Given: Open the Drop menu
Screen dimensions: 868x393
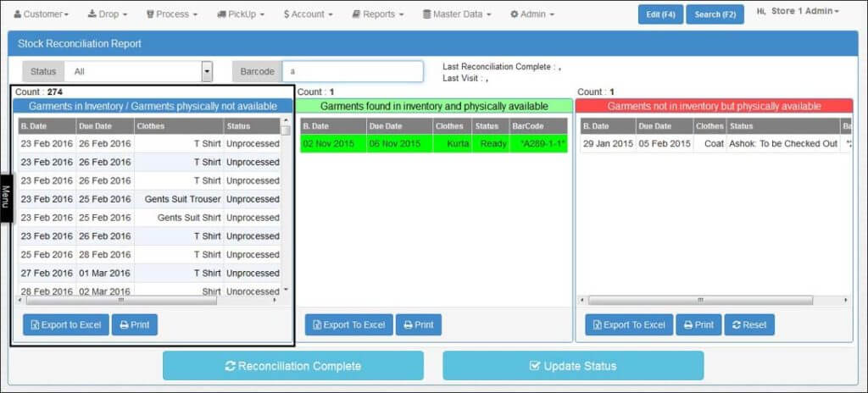Looking at the screenshot, I should tap(108, 14).
